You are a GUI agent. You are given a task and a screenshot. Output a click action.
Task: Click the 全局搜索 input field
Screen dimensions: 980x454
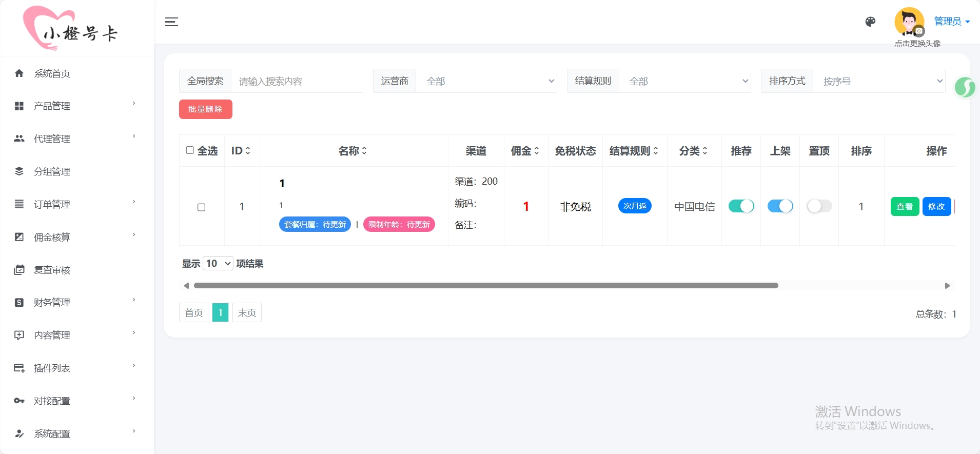pyautogui.click(x=297, y=81)
